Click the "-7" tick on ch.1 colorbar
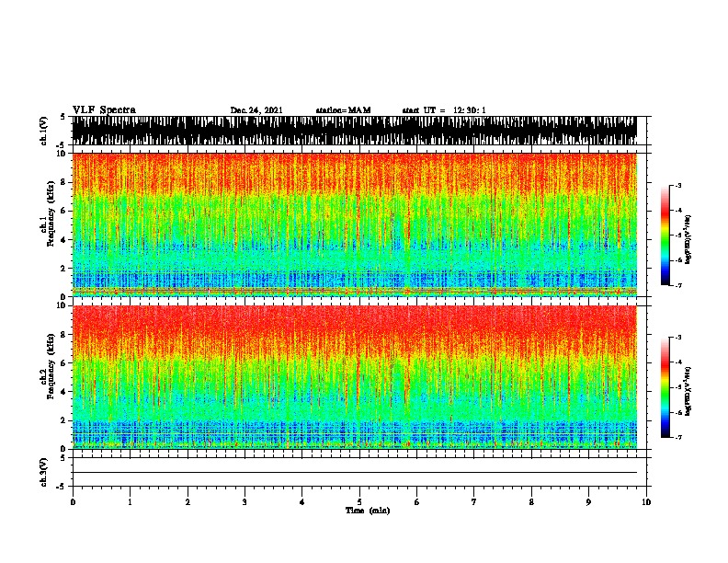The height and width of the screenshot is (563, 728). click(677, 285)
